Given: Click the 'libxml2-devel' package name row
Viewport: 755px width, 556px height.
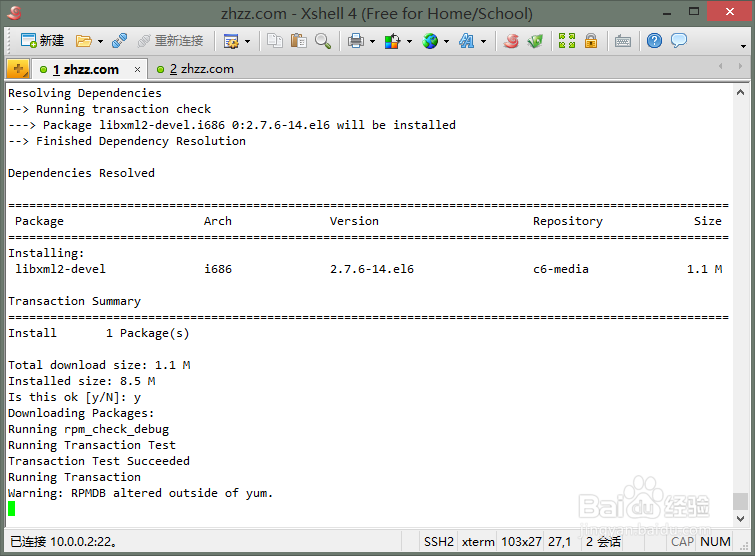Looking at the screenshot, I should pos(60,269).
